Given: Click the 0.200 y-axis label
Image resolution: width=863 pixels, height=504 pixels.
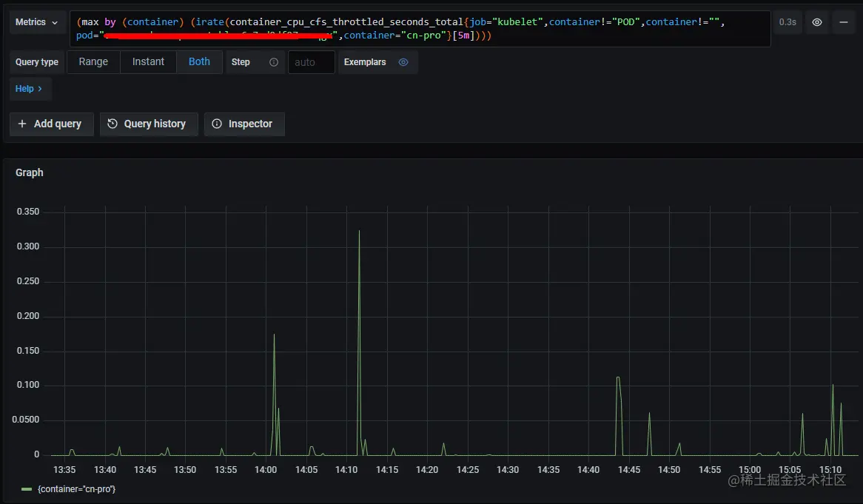Looking at the screenshot, I should coord(28,316).
